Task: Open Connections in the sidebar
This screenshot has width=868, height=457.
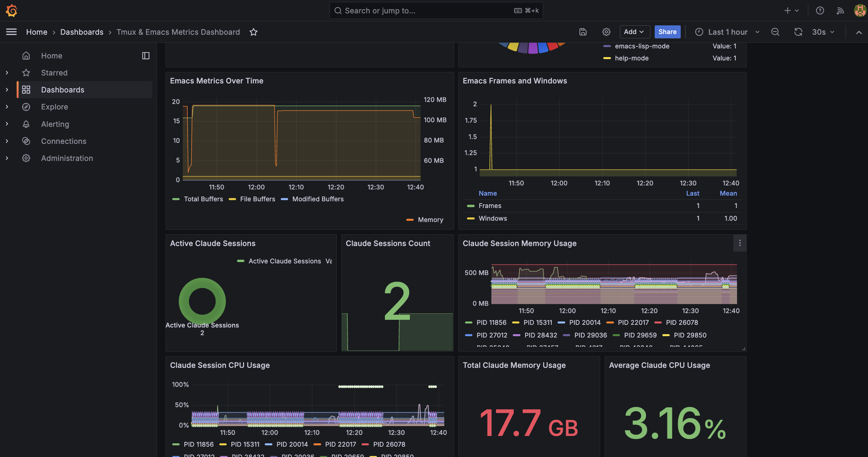Action: click(x=64, y=141)
